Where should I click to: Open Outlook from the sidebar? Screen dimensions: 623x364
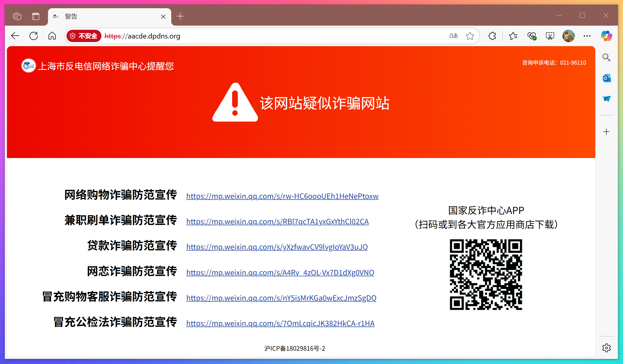(606, 78)
